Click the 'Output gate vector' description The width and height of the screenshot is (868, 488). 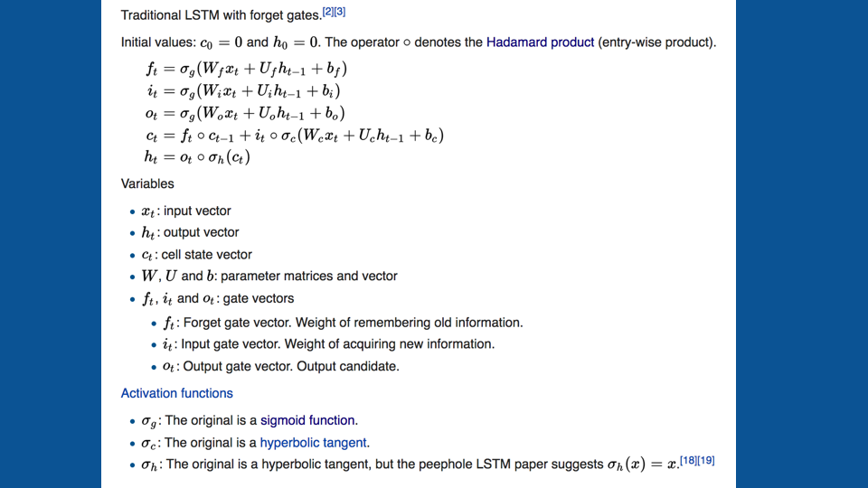click(280, 366)
